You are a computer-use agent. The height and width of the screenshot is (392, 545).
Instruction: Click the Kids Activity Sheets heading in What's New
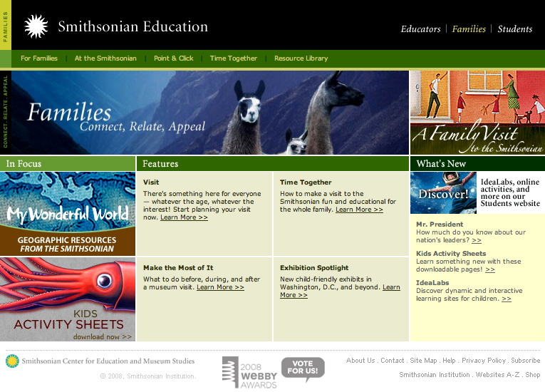tap(451, 254)
